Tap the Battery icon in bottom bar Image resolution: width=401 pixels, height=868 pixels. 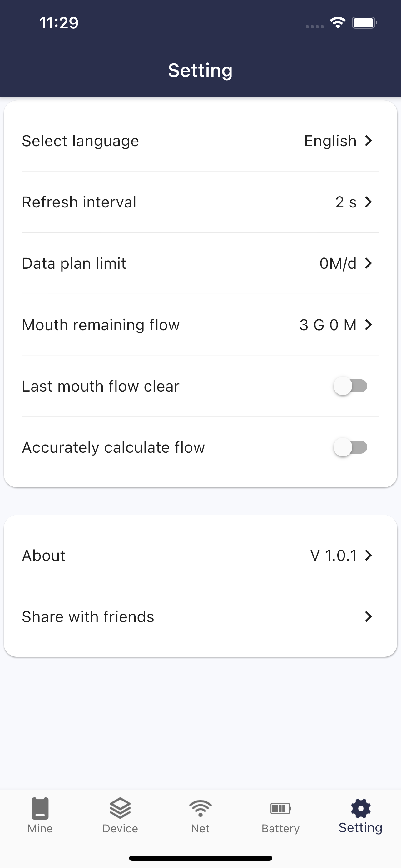[x=280, y=808]
